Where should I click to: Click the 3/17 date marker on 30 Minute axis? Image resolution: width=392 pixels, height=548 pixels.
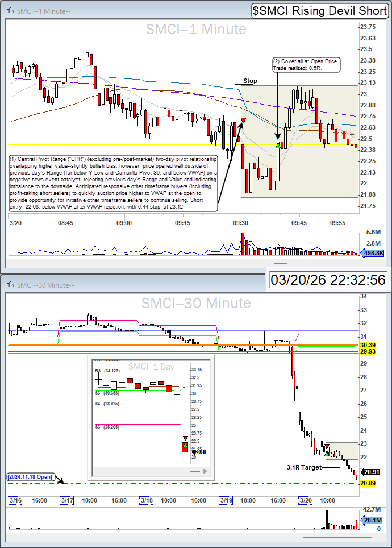[66, 500]
